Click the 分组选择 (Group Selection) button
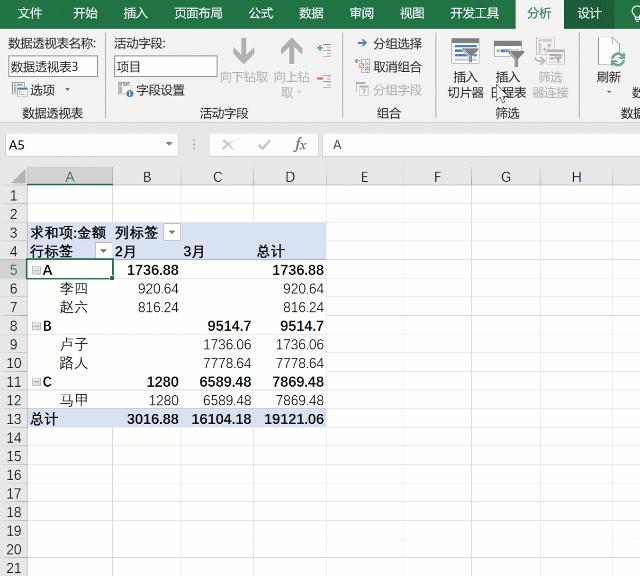 389,43
